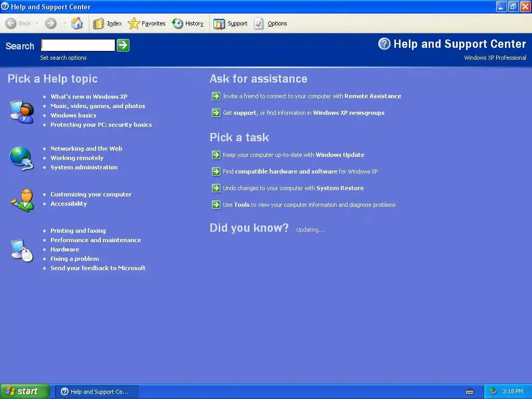Open Find compatible hardware and software link
This screenshot has height=399, width=532.
tap(300, 171)
